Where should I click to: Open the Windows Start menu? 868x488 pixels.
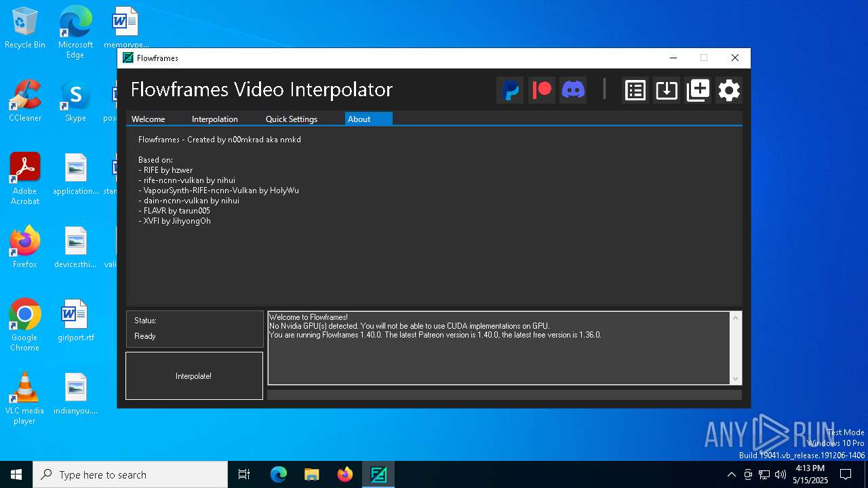coord(16,474)
